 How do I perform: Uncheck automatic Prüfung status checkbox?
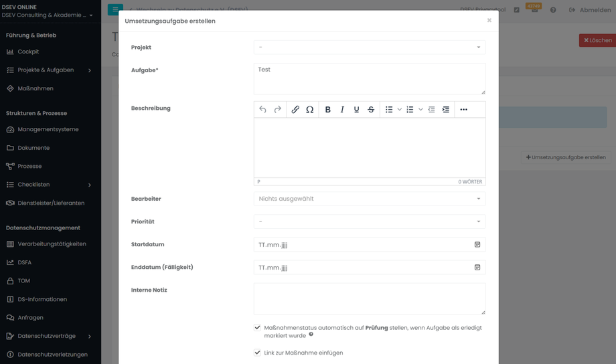coord(258,328)
